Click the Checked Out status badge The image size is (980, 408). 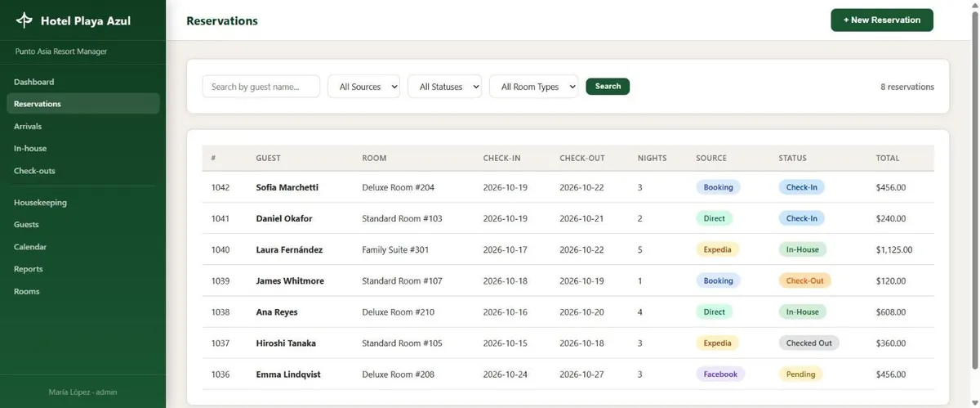point(808,343)
